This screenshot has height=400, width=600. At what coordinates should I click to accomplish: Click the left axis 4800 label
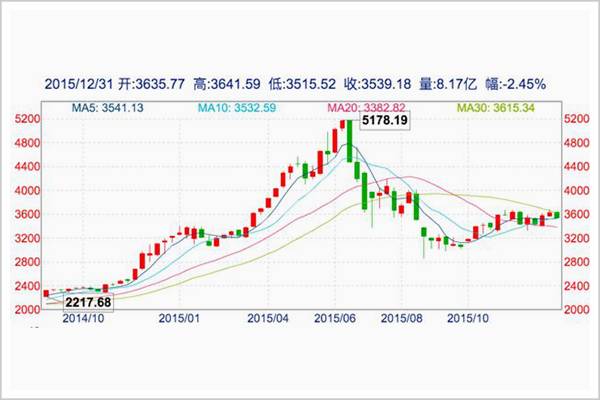pyautogui.click(x=27, y=143)
